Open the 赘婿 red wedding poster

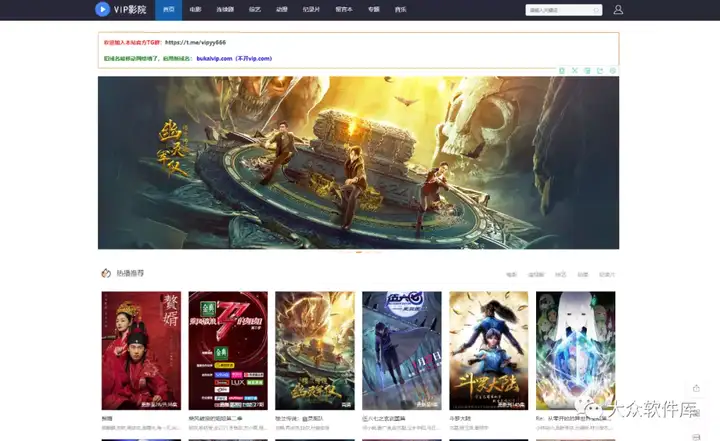(141, 351)
